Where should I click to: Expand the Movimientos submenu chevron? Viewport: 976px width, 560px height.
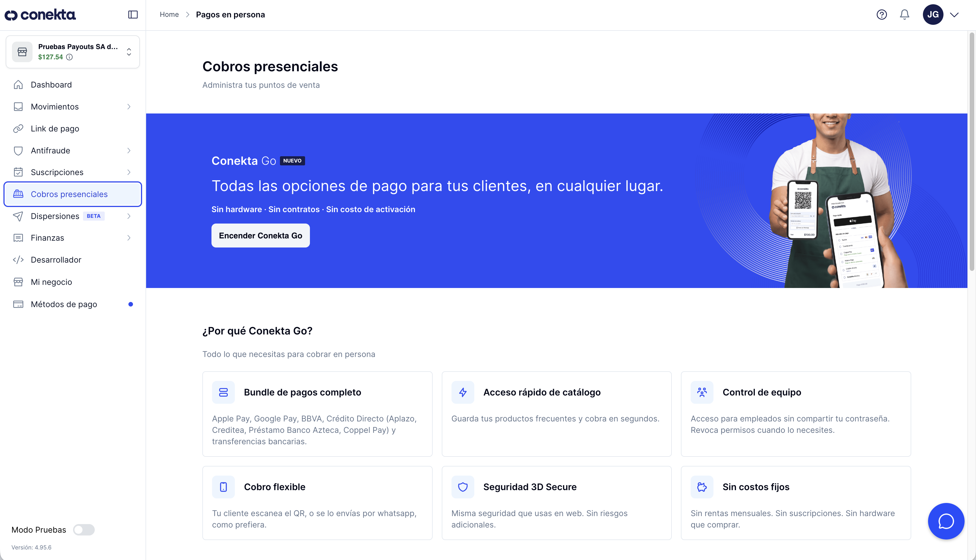tap(129, 107)
